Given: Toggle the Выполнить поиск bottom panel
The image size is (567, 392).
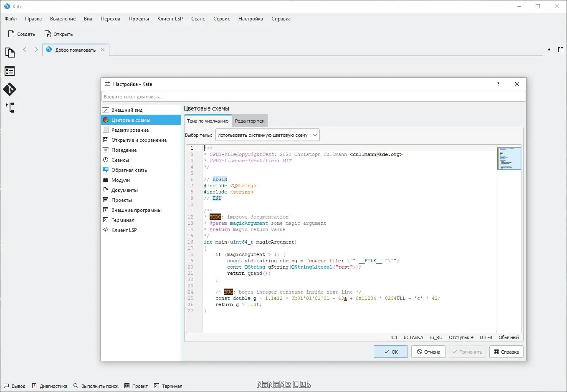Looking at the screenshot, I should point(96,386).
